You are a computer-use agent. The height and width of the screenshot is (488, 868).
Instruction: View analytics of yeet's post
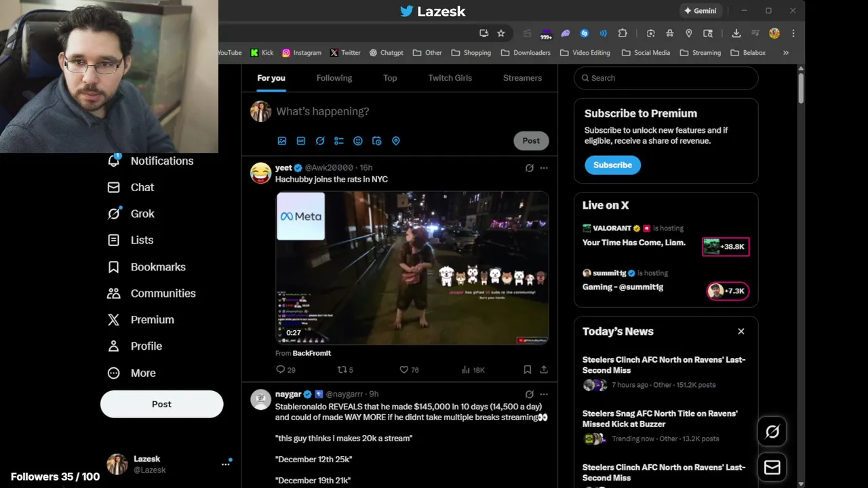point(473,370)
